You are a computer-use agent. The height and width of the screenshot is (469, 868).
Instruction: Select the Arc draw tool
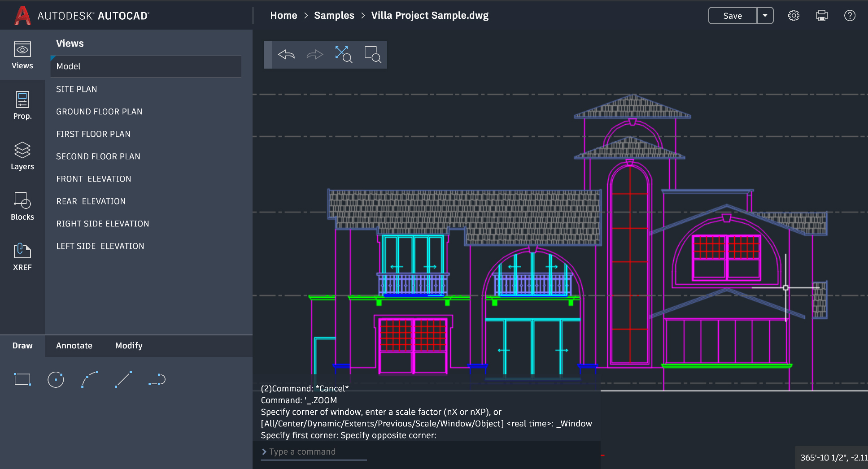click(x=90, y=379)
